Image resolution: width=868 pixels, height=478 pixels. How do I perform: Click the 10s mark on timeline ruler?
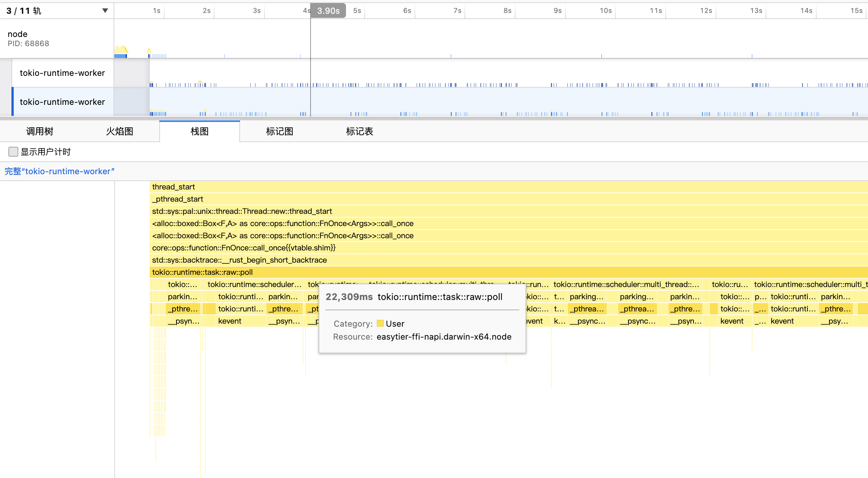point(605,11)
